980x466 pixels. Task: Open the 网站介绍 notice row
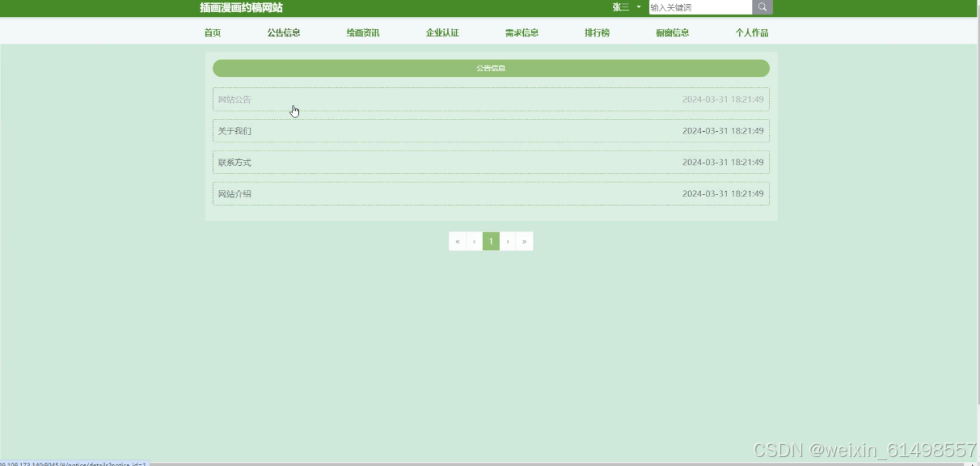click(491, 194)
